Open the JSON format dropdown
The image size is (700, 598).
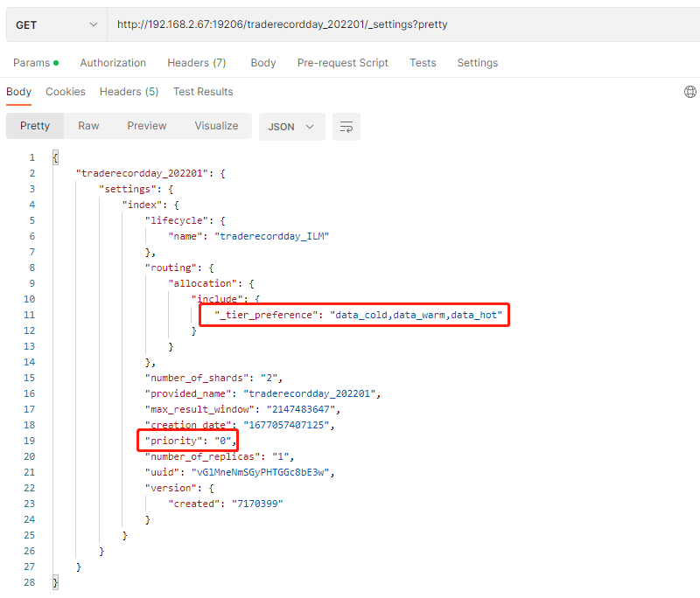292,127
